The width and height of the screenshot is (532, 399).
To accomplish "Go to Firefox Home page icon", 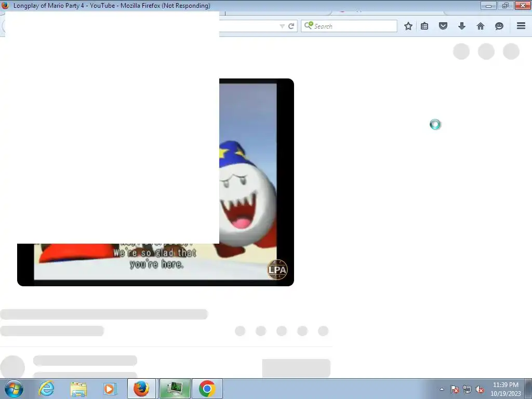I will pos(481,26).
